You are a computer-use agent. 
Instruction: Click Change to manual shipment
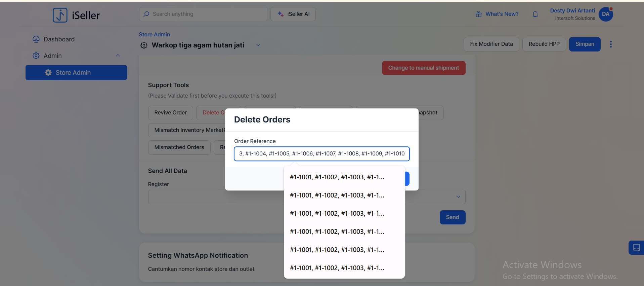click(x=423, y=68)
